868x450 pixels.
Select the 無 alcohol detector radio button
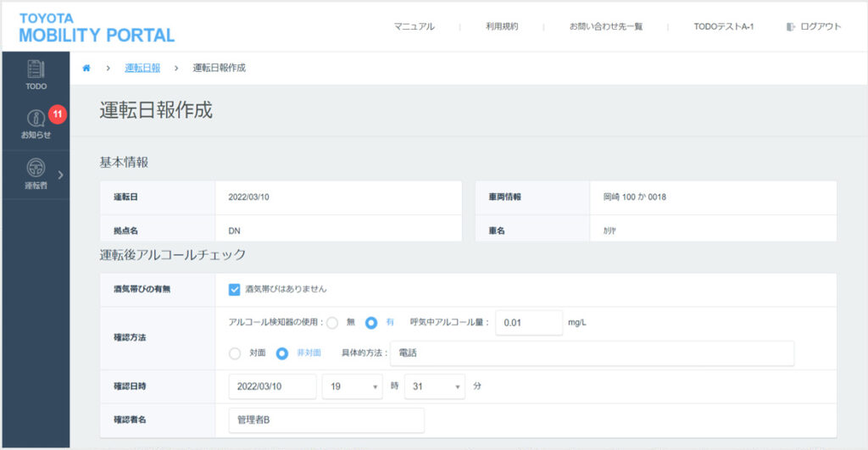(x=332, y=323)
